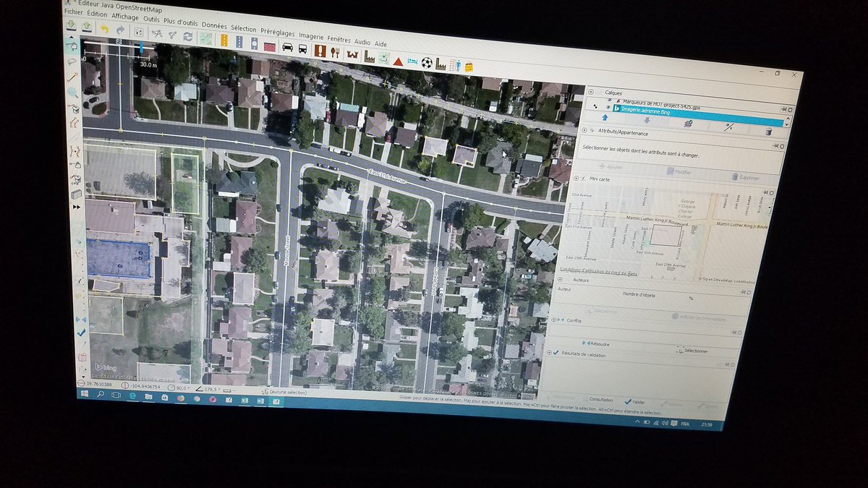
Task: Open Windows taskbar search
Action: [x=101, y=394]
